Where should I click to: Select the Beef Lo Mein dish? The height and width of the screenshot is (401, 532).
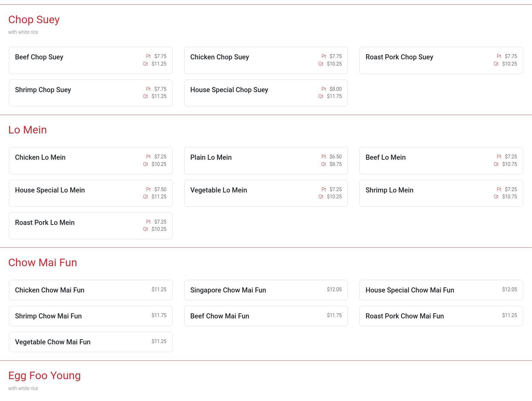tap(441, 161)
